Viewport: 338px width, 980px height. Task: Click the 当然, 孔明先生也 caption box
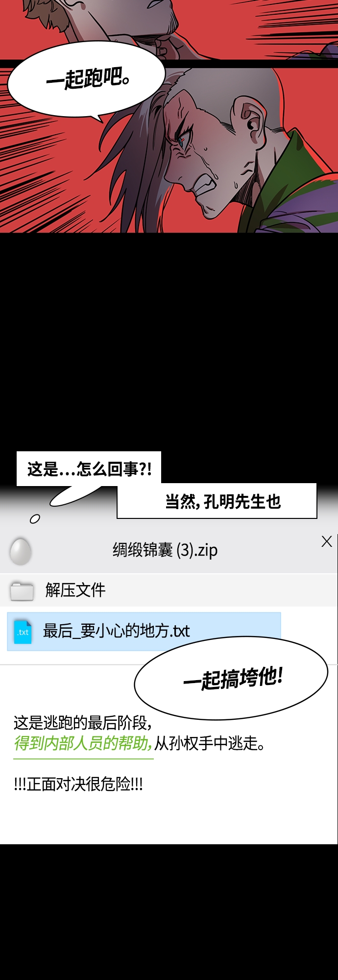pos(217,501)
